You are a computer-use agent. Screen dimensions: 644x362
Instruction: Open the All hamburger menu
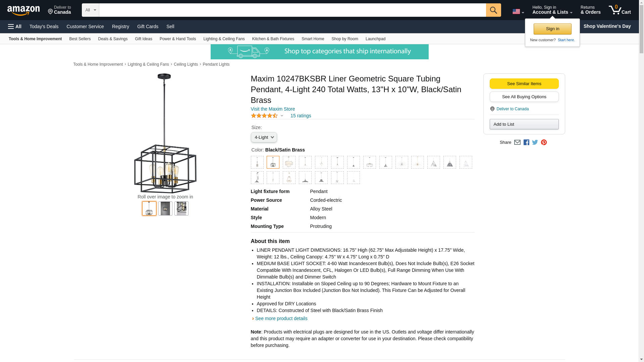15,26
